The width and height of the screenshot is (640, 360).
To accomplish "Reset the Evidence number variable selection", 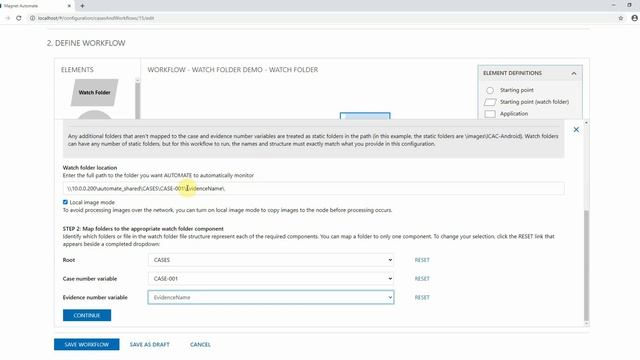I will [422, 298].
